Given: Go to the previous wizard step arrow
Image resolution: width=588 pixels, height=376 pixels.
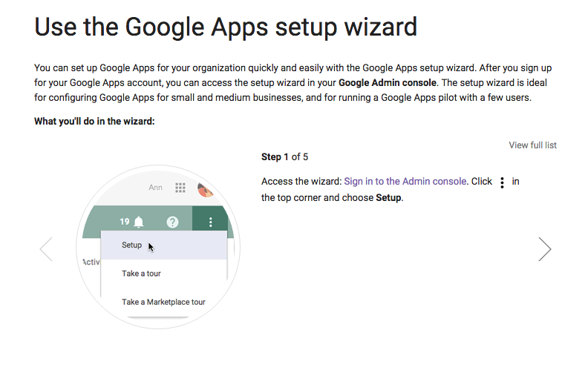Looking at the screenshot, I should point(46,249).
